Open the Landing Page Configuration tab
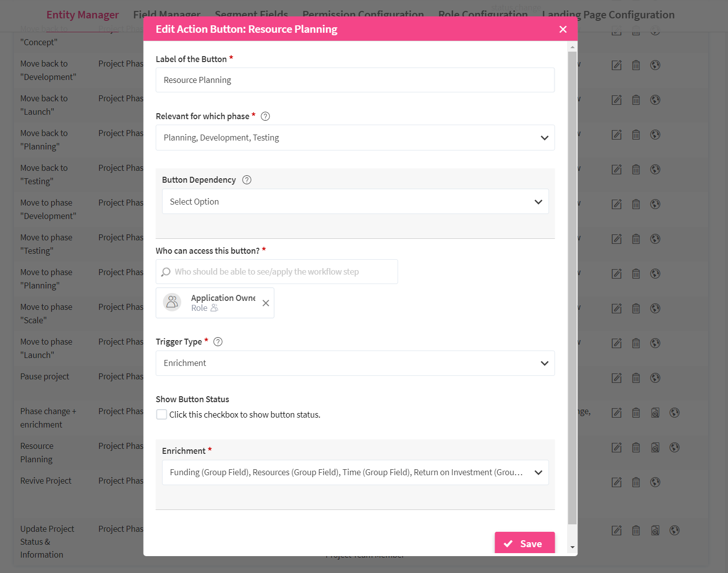 coord(608,15)
